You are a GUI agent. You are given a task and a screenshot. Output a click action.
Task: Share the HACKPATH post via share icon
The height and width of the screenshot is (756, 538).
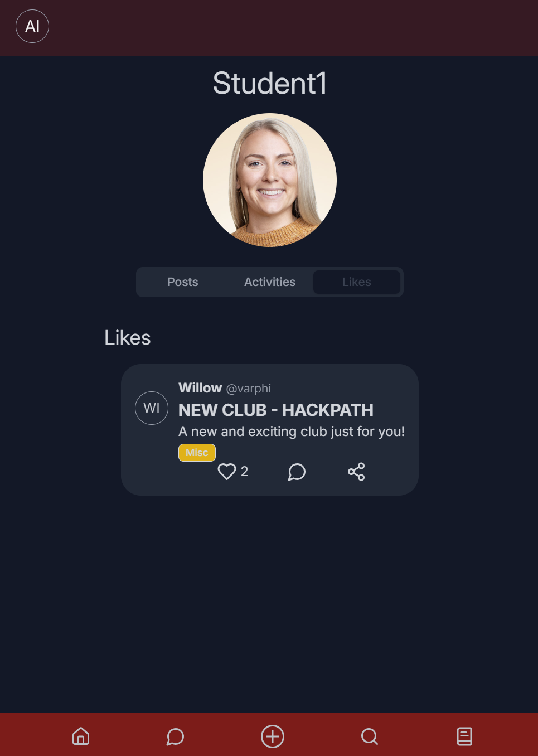click(x=356, y=472)
